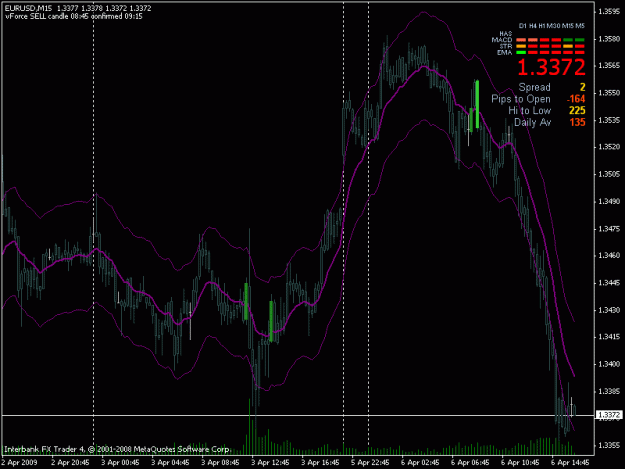Click the orange STR block under D1

[521, 46]
